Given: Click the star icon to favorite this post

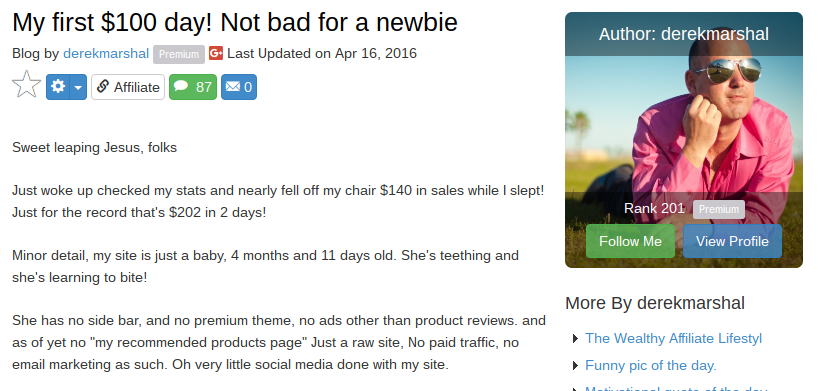Looking at the screenshot, I should tap(26, 85).
